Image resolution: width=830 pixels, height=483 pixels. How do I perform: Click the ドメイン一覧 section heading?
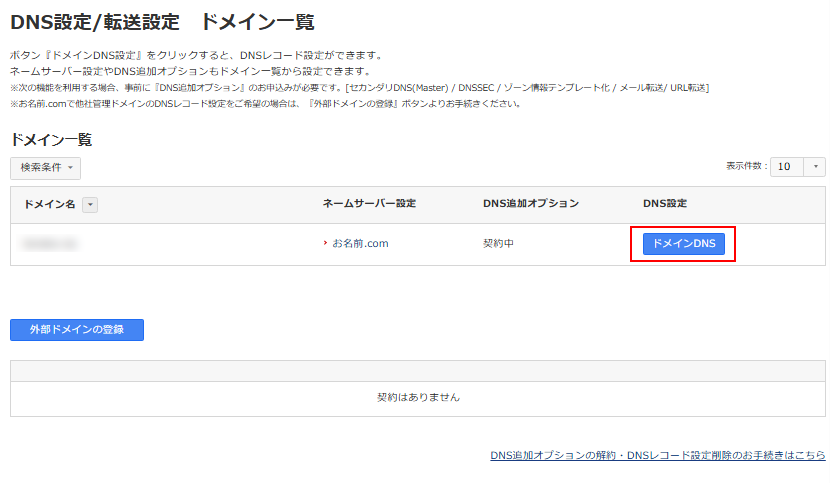[x=51, y=140]
